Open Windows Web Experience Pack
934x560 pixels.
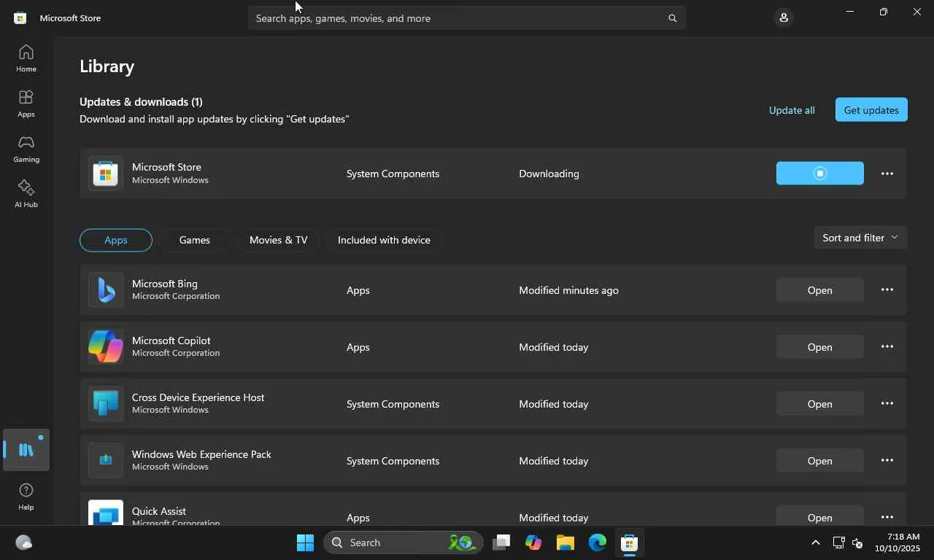click(x=820, y=461)
